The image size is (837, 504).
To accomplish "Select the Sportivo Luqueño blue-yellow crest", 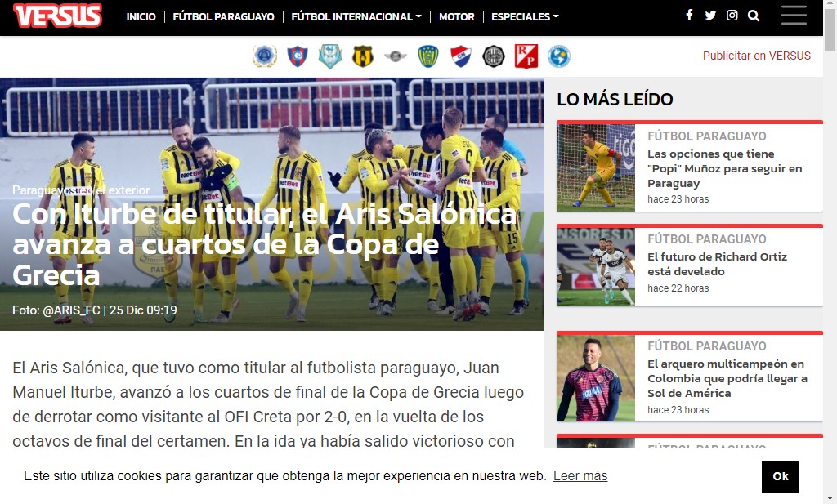I will [428, 56].
